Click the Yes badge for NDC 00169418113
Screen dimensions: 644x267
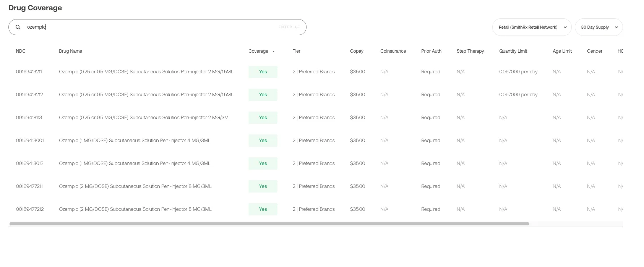[263, 118]
